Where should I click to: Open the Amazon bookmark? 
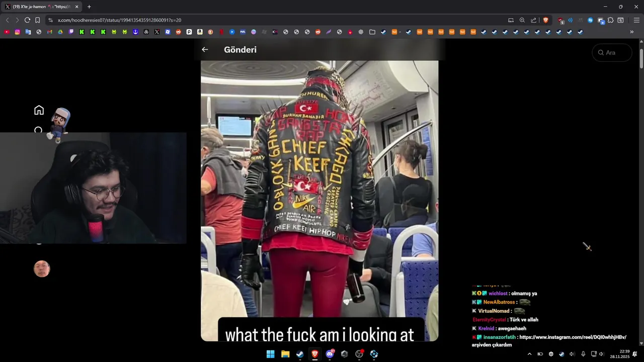(200, 32)
